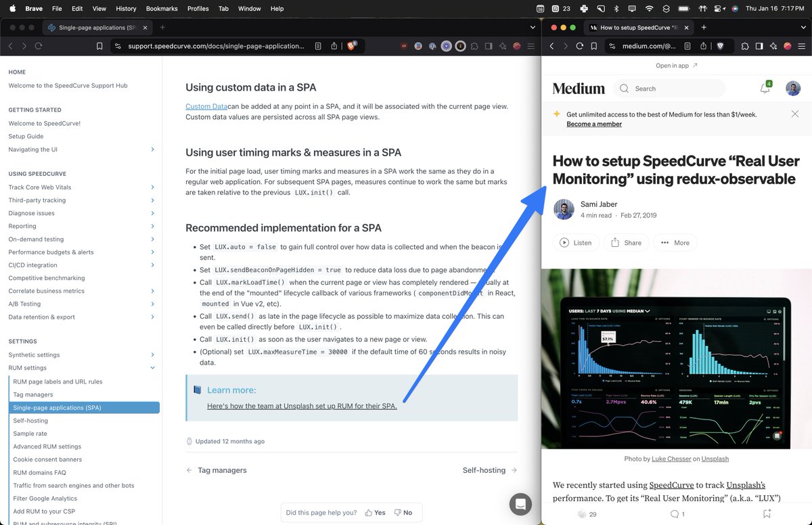The width and height of the screenshot is (812, 525).
Task: Expand On-demand testing section
Action: pos(152,239)
